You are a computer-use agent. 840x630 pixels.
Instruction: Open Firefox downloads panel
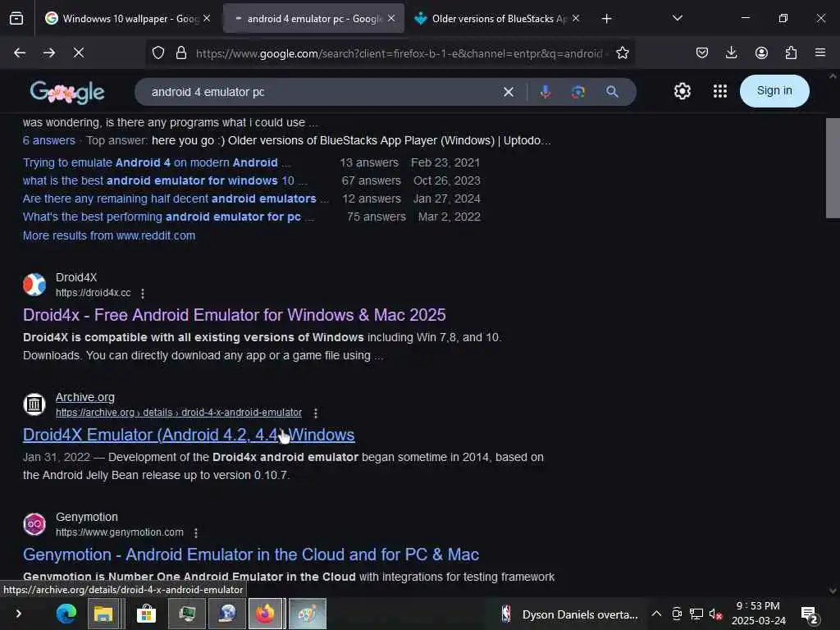click(731, 52)
